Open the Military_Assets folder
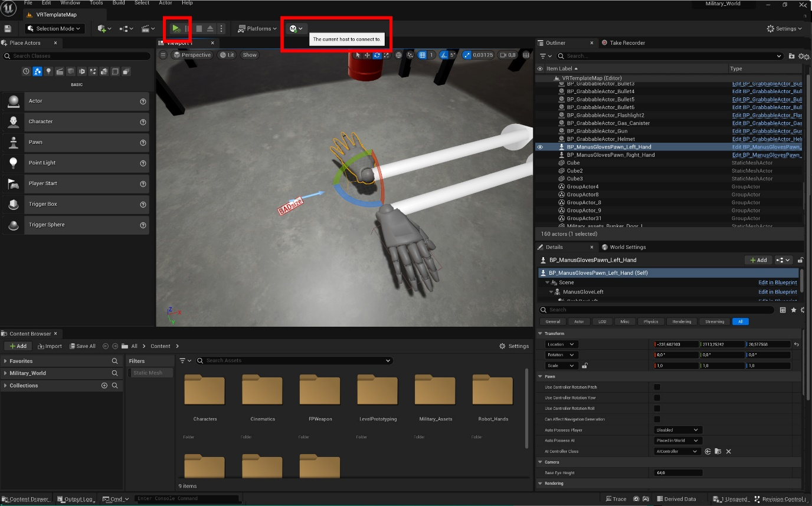Image resolution: width=812 pixels, height=506 pixels. click(436, 391)
